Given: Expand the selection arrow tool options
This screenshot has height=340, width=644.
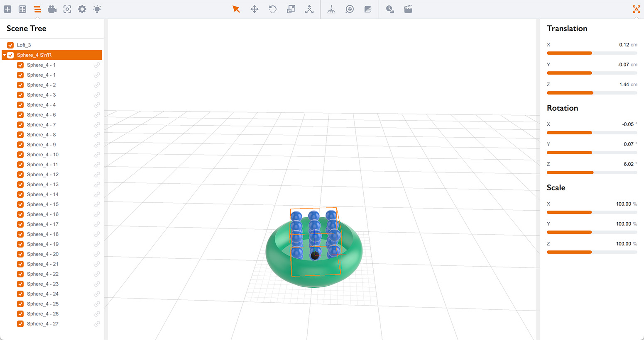Looking at the screenshot, I should pyautogui.click(x=236, y=9).
